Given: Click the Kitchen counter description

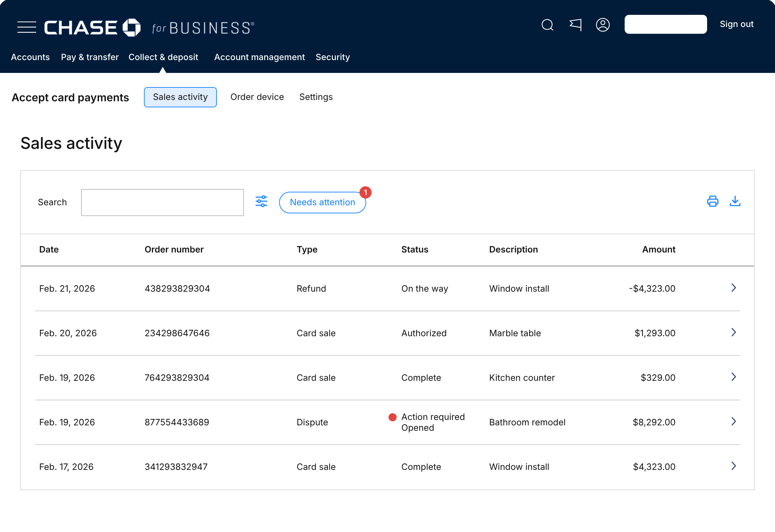Looking at the screenshot, I should pyautogui.click(x=522, y=378).
